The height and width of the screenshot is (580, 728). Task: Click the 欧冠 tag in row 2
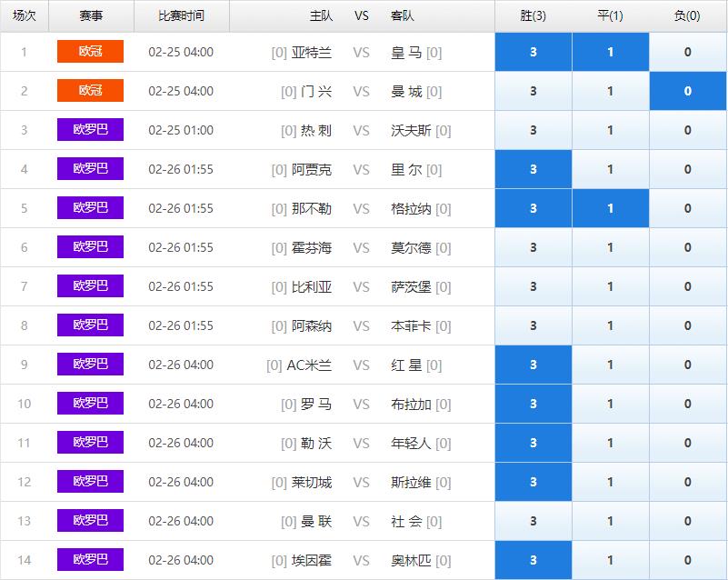91,90
